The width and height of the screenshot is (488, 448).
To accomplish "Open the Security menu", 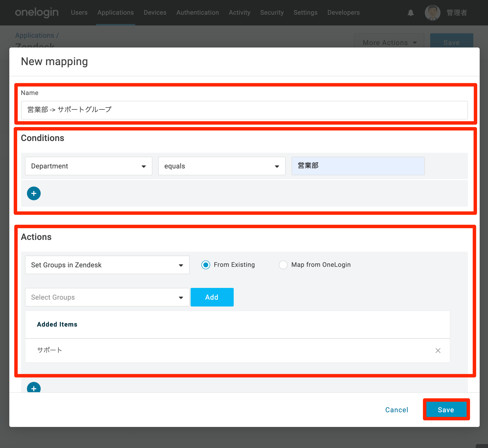I will 272,12.
